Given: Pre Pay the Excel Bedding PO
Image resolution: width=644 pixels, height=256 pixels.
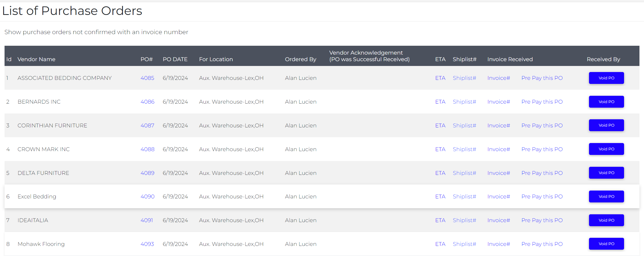Looking at the screenshot, I should point(542,196).
